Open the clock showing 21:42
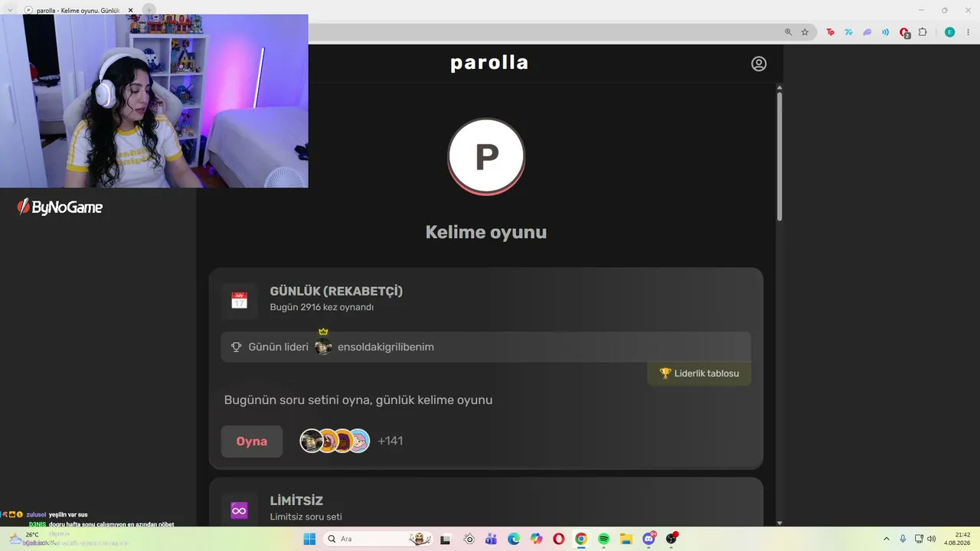Screen dimensions: 980x551 [x=957, y=539]
